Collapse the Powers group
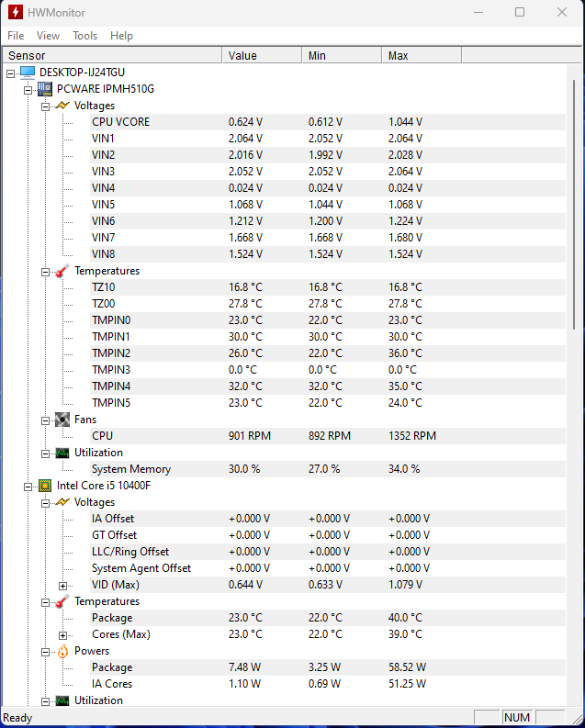585x728 pixels. coord(45,652)
